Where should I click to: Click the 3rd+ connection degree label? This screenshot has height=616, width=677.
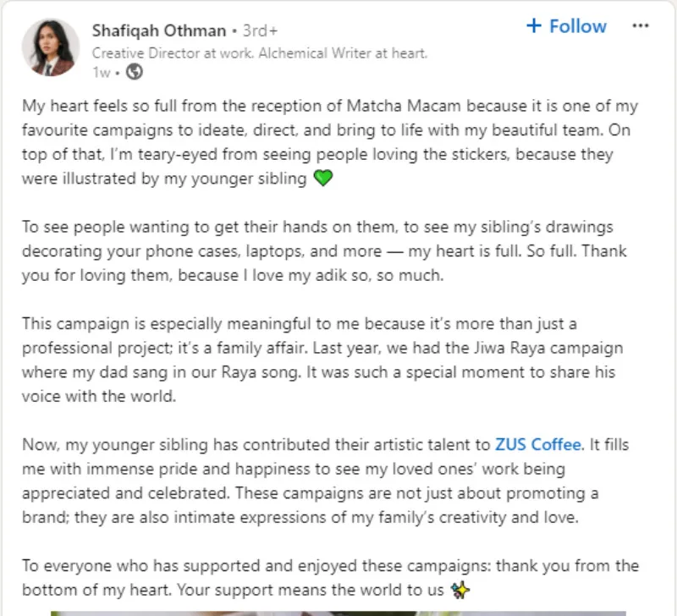tap(261, 31)
